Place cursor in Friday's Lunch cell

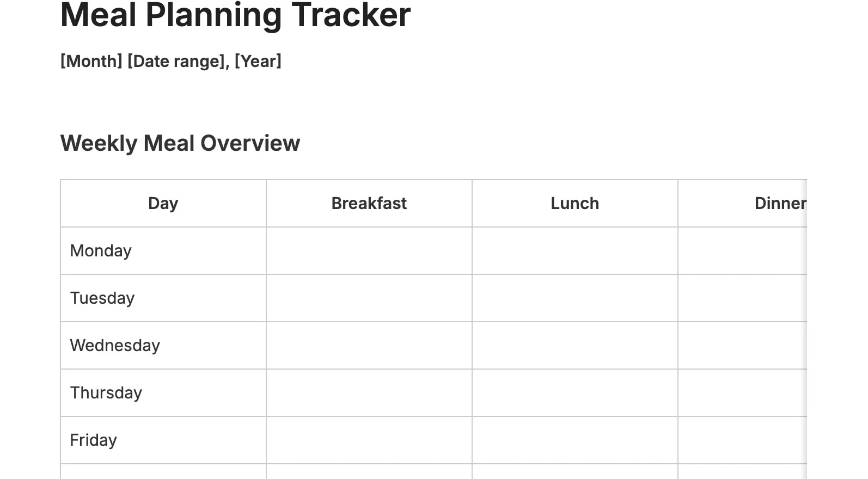point(574,440)
